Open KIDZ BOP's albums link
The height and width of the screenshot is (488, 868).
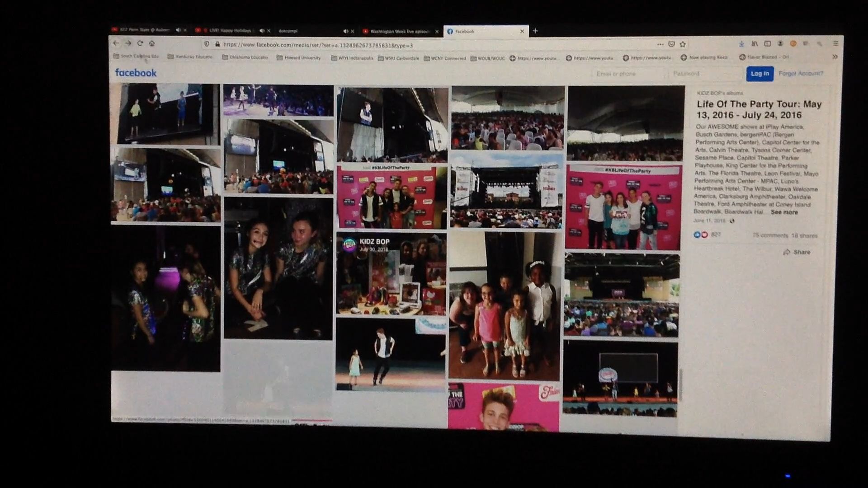[x=720, y=93]
